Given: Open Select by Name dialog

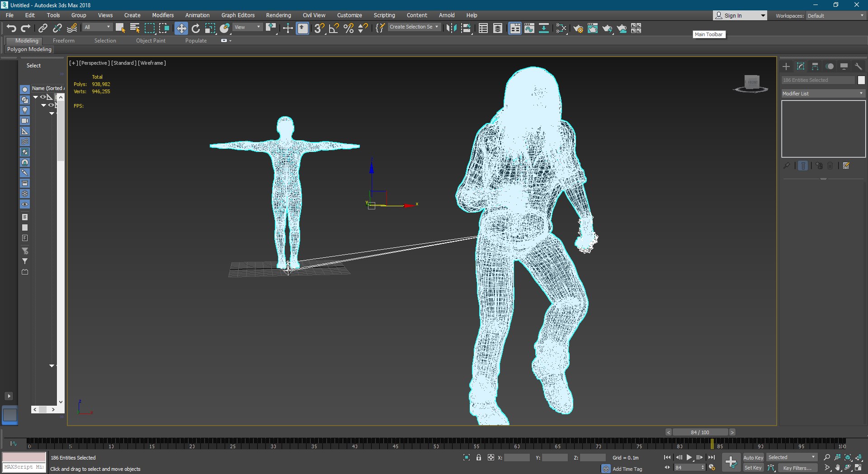Looking at the screenshot, I should coord(135,28).
